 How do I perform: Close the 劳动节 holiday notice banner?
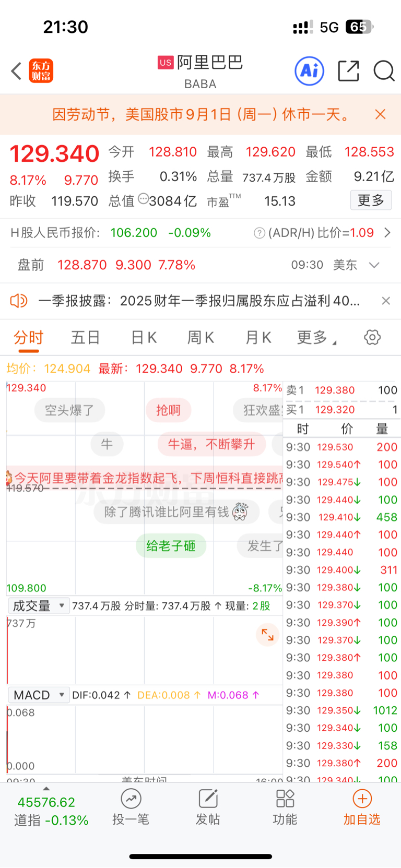coord(381,114)
